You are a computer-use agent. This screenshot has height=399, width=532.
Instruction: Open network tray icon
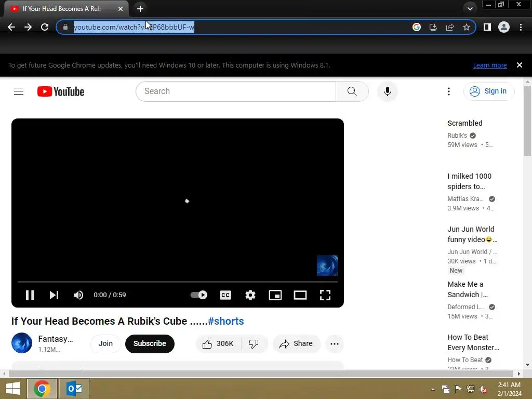pyautogui.click(x=471, y=389)
